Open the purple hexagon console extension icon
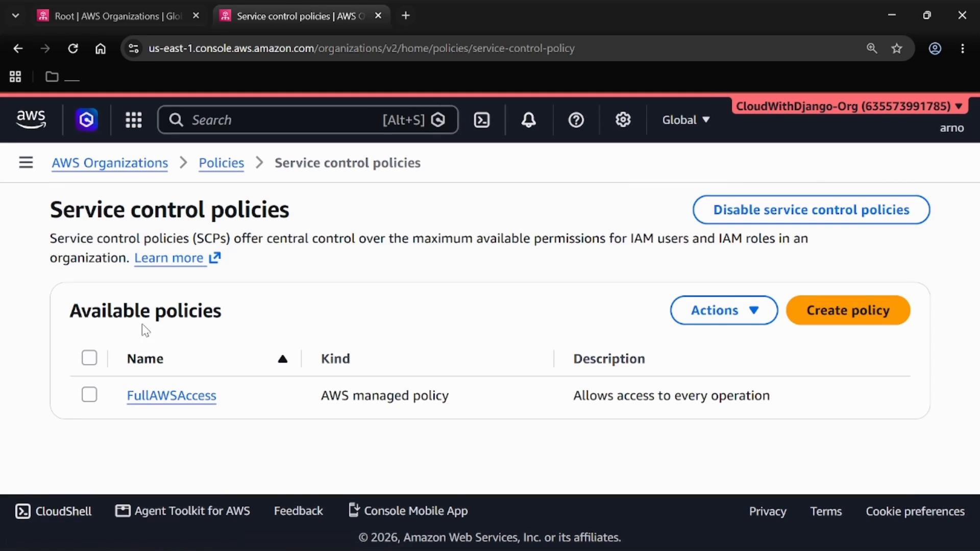 [x=87, y=120]
